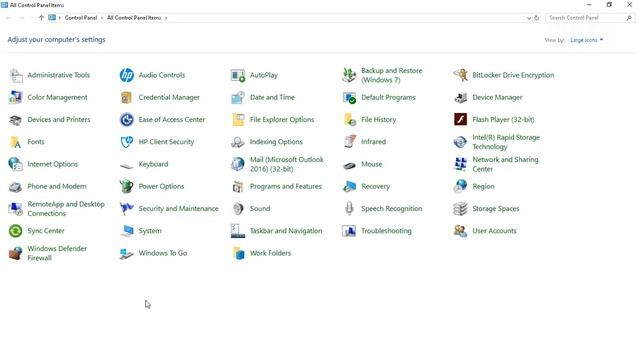Open the Programs and Features icon

click(238, 187)
